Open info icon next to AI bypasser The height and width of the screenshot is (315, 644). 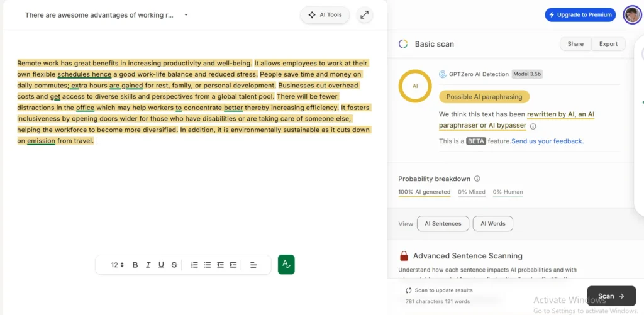(x=533, y=126)
